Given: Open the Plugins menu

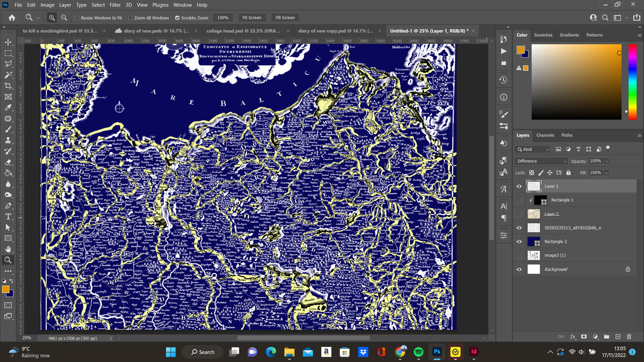Looking at the screenshot, I should [160, 5].
